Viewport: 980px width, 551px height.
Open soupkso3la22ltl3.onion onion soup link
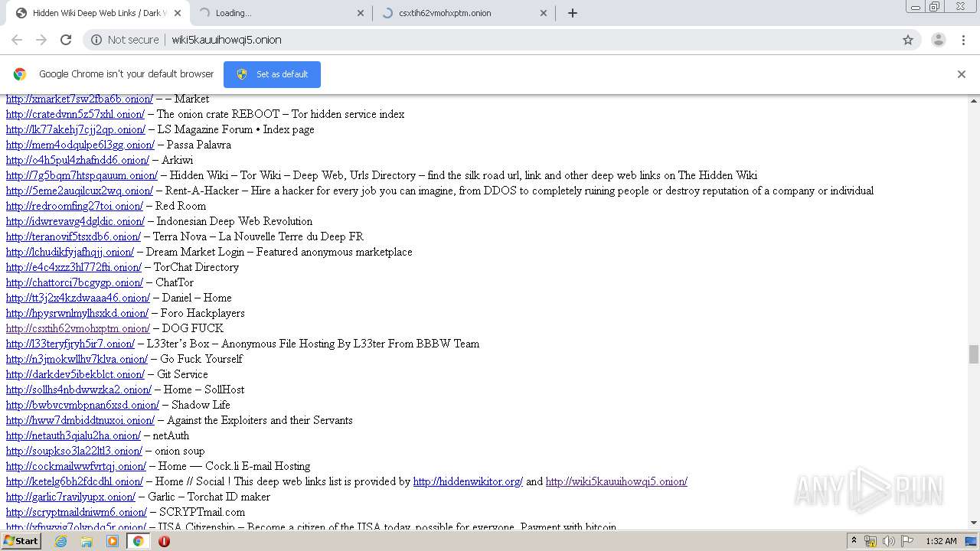(x=74, y=451)
